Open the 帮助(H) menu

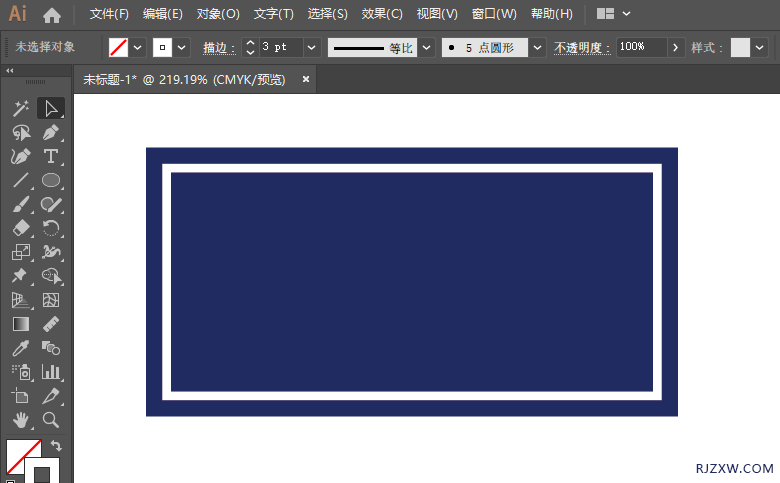[x=552, y=14]
